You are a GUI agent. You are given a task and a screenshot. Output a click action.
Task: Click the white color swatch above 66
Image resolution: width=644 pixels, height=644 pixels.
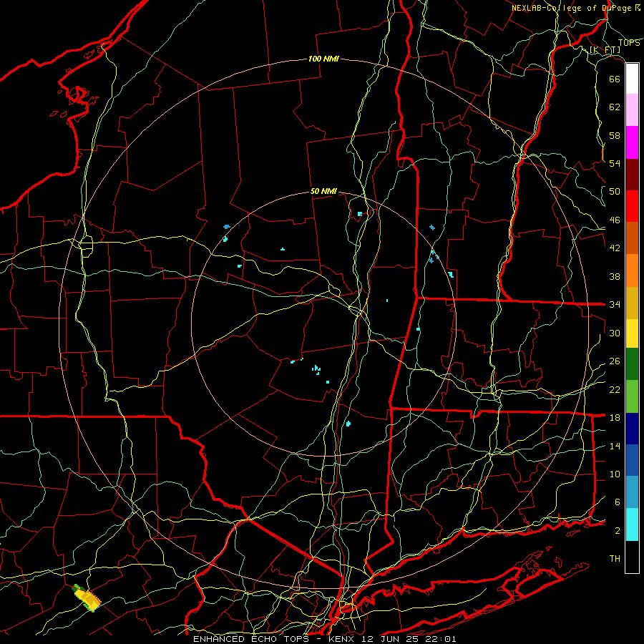point(632,79)
